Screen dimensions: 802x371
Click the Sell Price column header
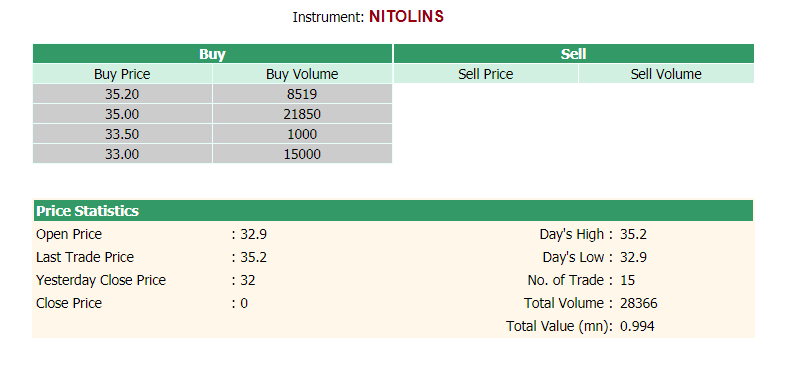coord(485,74)
